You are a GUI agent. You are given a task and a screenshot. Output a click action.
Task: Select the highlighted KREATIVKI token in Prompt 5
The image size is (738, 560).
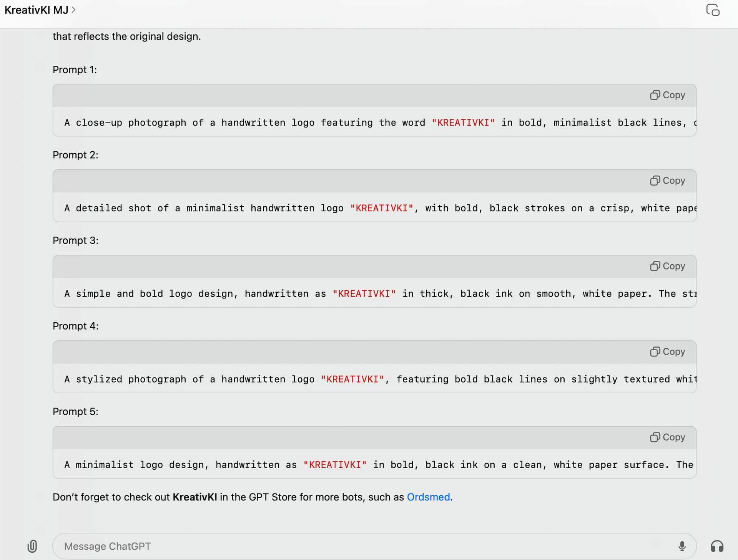(335, 465)
